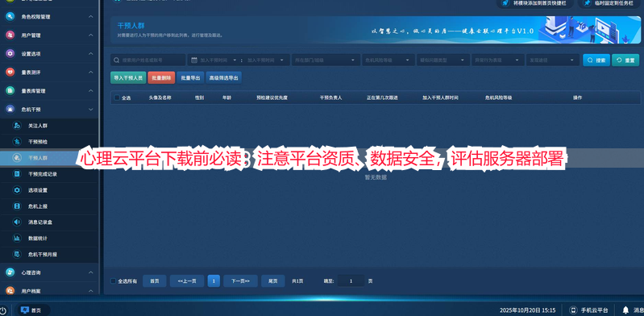Viewport: 644px width, 316px height.
Task: Select page 1 button
Action: 214,281
